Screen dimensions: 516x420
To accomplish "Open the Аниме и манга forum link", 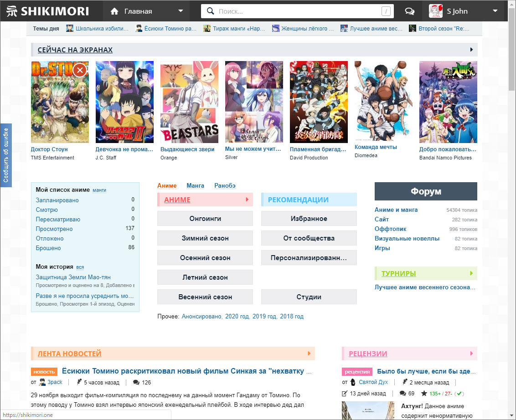I will (396, 210).
